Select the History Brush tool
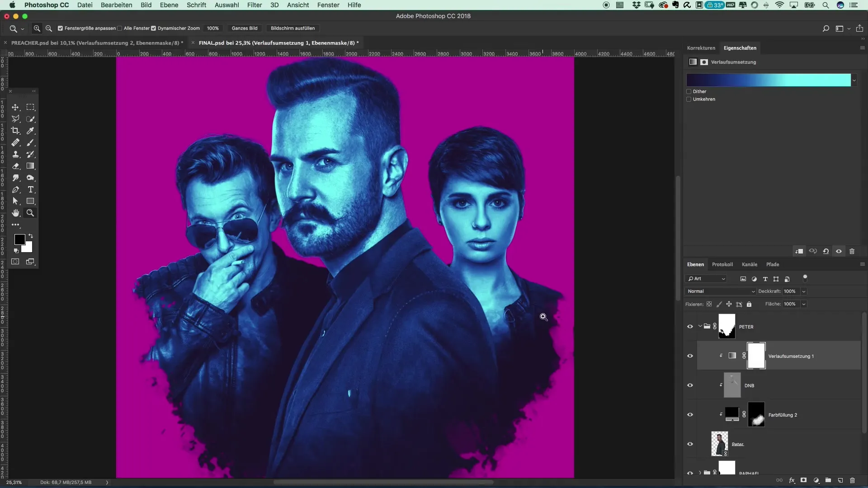The width and height of the screenshot is (868, 488). (30, 154)
